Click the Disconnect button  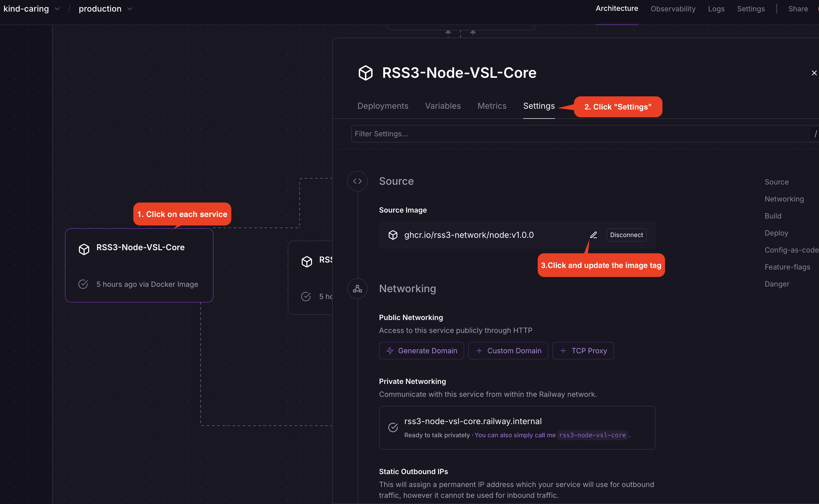click(626, 235)
